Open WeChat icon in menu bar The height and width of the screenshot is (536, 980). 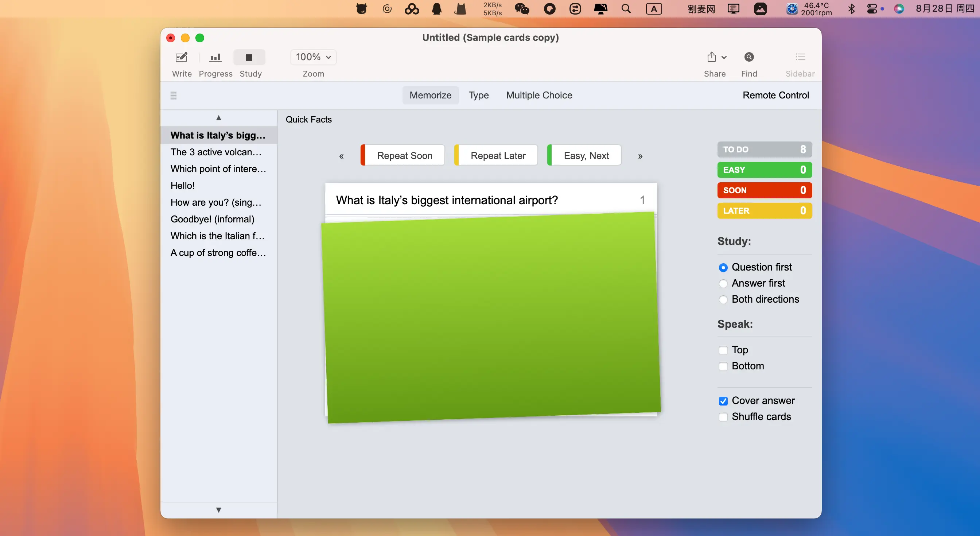coord(522,9)
